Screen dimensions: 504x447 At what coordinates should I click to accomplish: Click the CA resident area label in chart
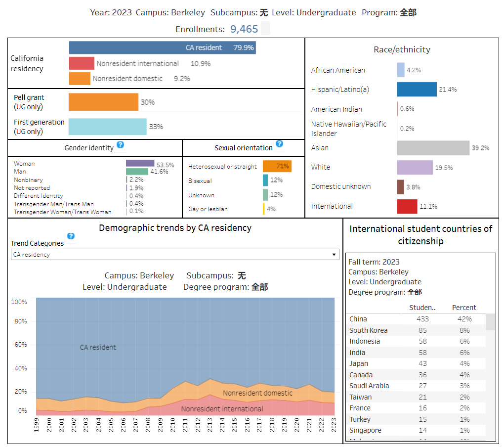(x=98, y=347)
